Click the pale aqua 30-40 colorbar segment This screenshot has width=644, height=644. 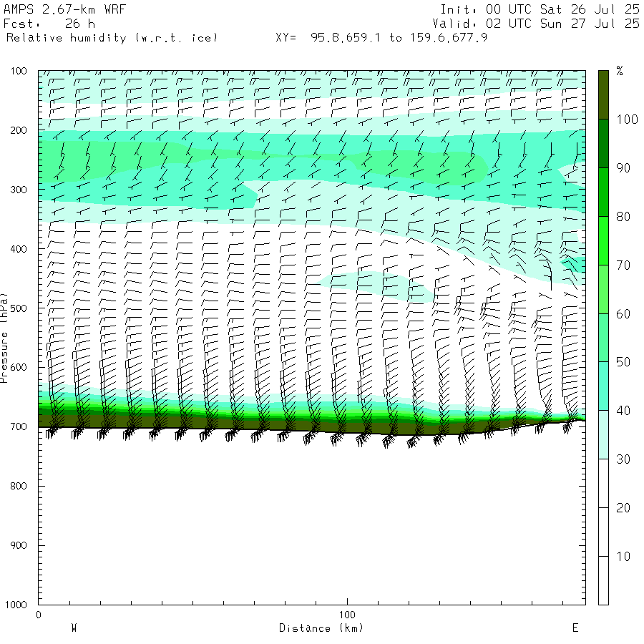click(603, 434)
